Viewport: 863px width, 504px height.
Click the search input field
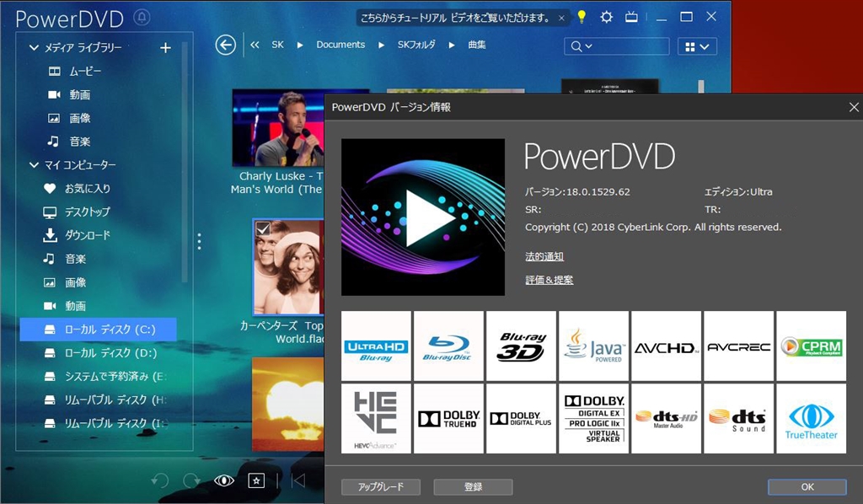point(616,46)
